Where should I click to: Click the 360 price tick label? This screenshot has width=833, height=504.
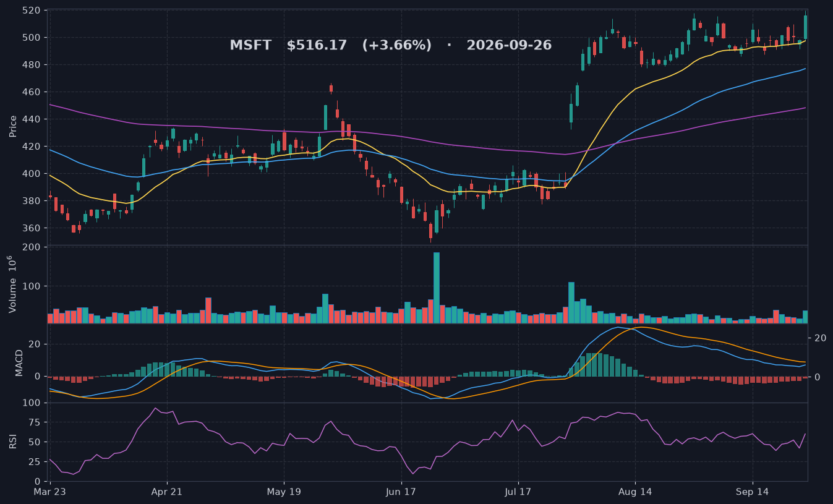[31, 228]
